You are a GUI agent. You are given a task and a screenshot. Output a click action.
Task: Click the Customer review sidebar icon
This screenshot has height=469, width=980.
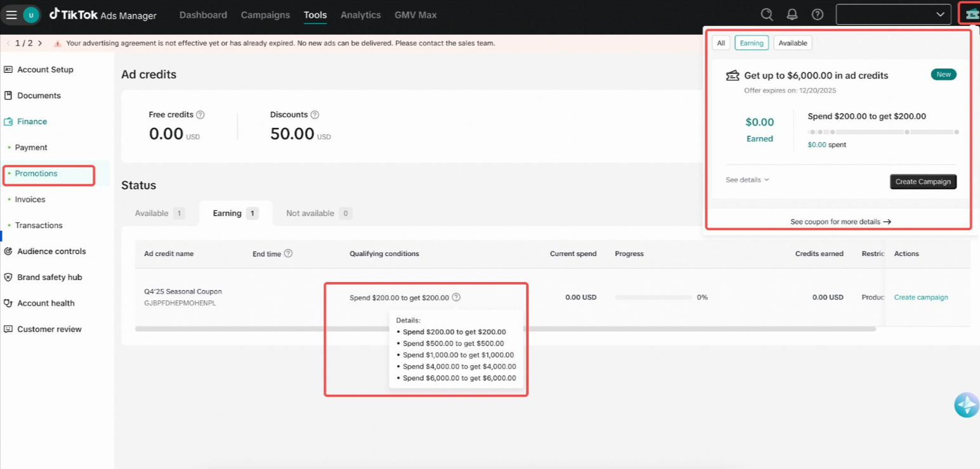8,330
